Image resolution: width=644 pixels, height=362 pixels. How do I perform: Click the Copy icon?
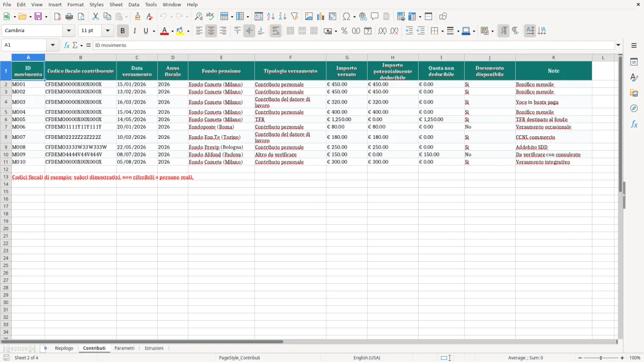(x=107, y=17)
